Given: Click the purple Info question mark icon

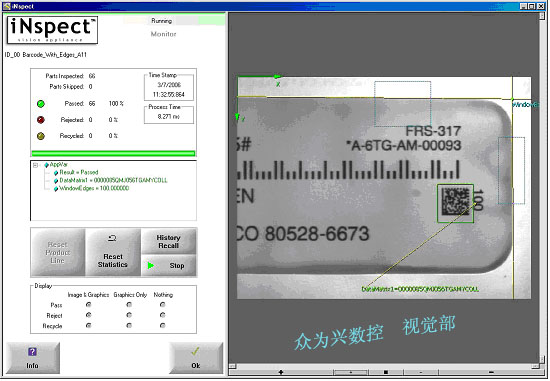Looking at the screenshot, I should [x=32, y=352].
